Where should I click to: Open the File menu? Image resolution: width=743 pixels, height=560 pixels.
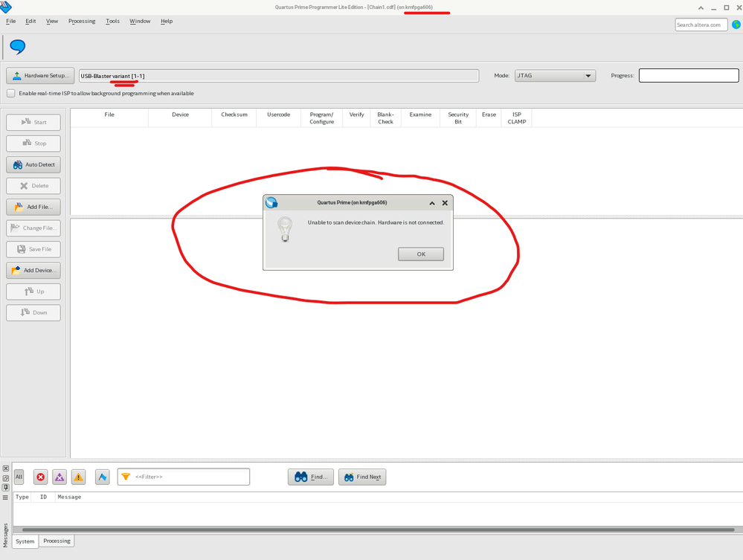coord(11,21)
